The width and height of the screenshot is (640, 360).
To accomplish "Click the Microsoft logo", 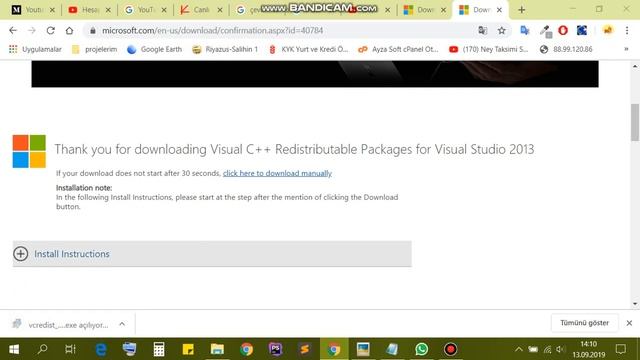I will [x=29, y=151].
